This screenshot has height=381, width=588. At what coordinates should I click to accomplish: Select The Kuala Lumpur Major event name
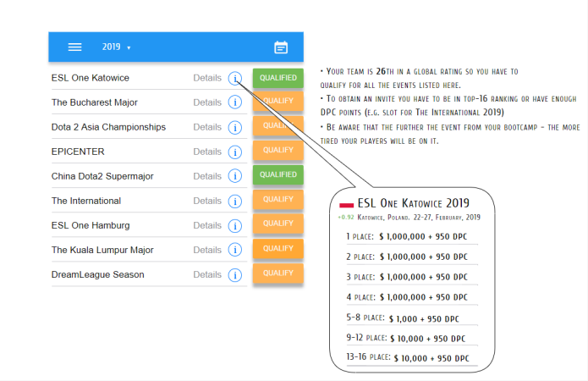pos(102,250)
